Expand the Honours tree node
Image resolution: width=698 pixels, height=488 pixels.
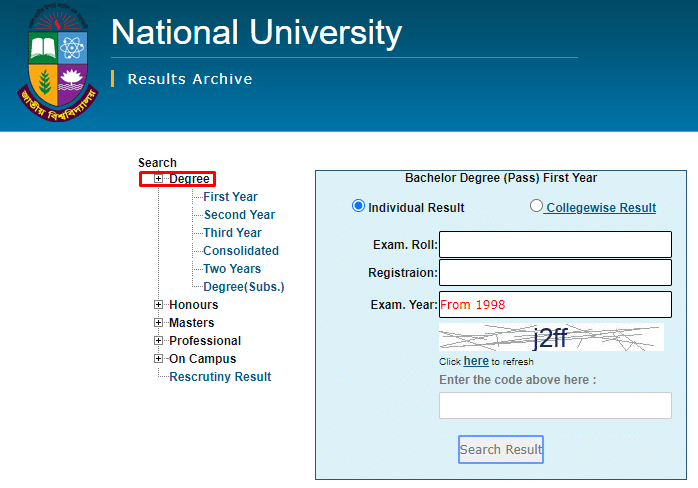158,305
